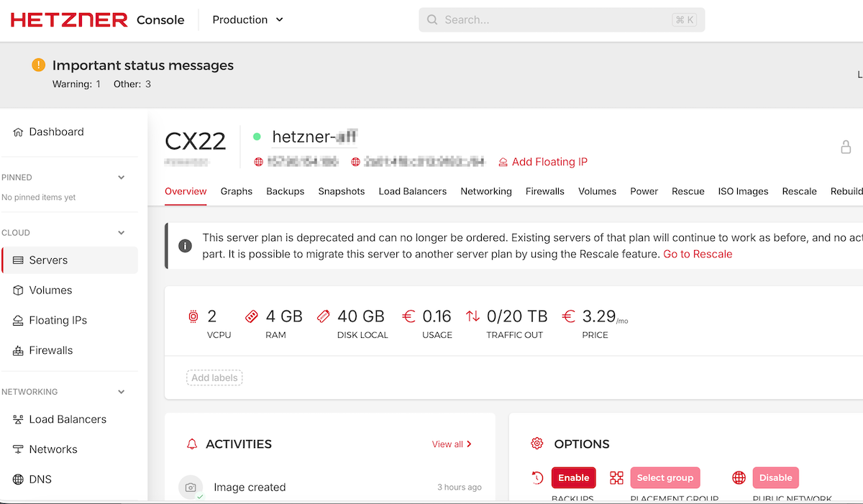The height and width of the screenshot is (504, 863).
Task: Open the Load Balancers tab
Action: tap(413, 191)
